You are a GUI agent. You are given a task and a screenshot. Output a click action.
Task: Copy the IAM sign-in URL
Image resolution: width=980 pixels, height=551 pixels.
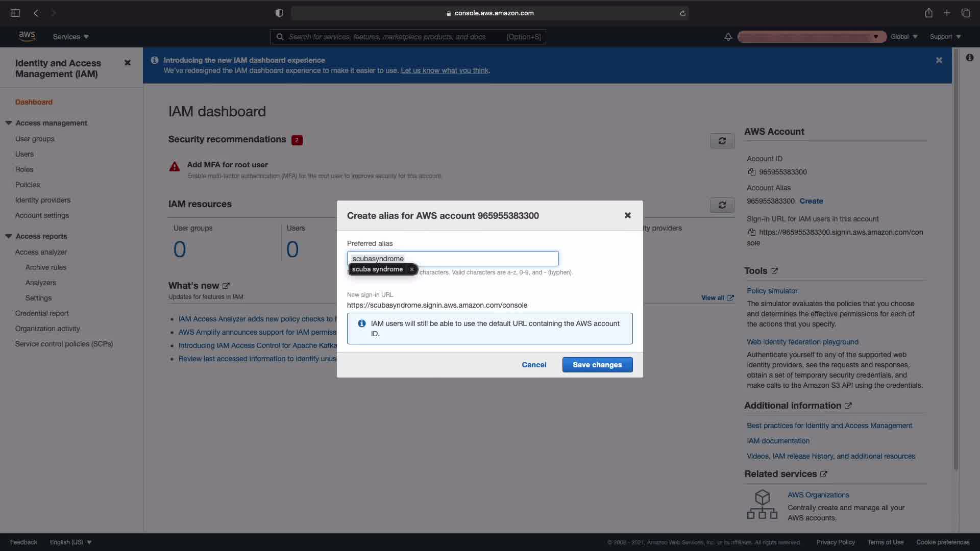(751, 232)
